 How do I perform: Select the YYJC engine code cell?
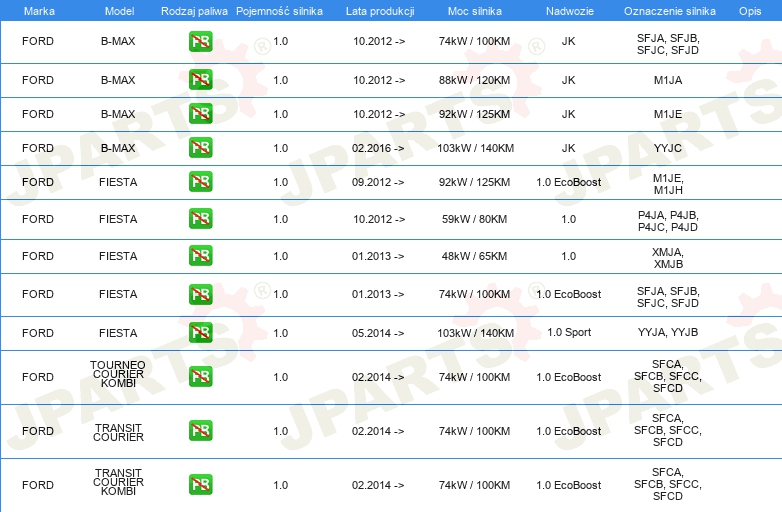667,148
